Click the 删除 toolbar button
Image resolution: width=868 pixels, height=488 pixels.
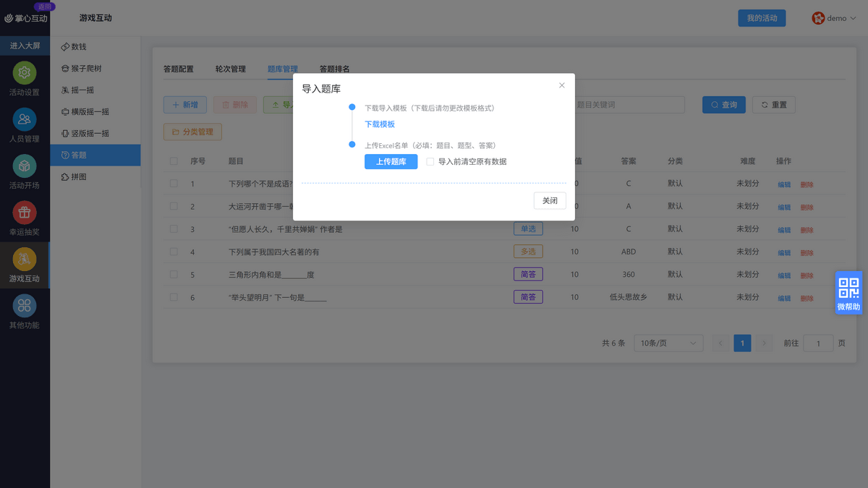click(235, 105)
